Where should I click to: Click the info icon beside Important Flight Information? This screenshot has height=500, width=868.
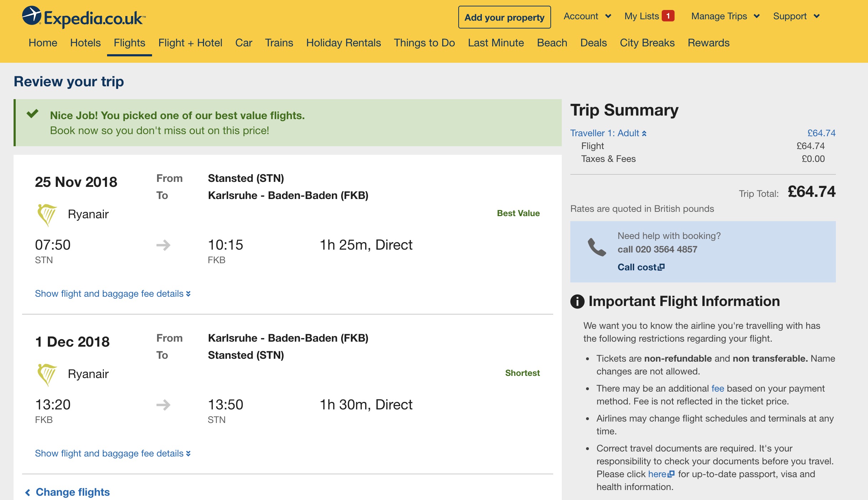pos(577,301)
